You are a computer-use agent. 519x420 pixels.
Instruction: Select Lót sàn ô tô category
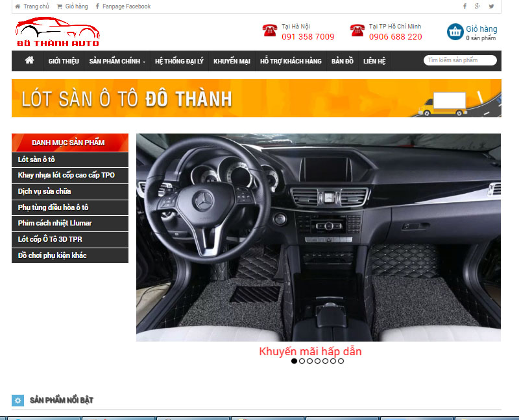click(x=70, y=159)
